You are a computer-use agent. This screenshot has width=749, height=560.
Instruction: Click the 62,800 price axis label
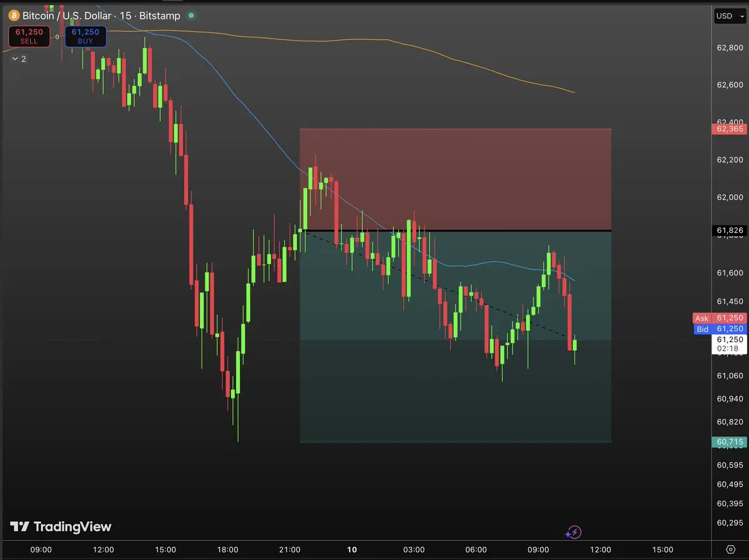pyautogui.click(x=730, y=47)
